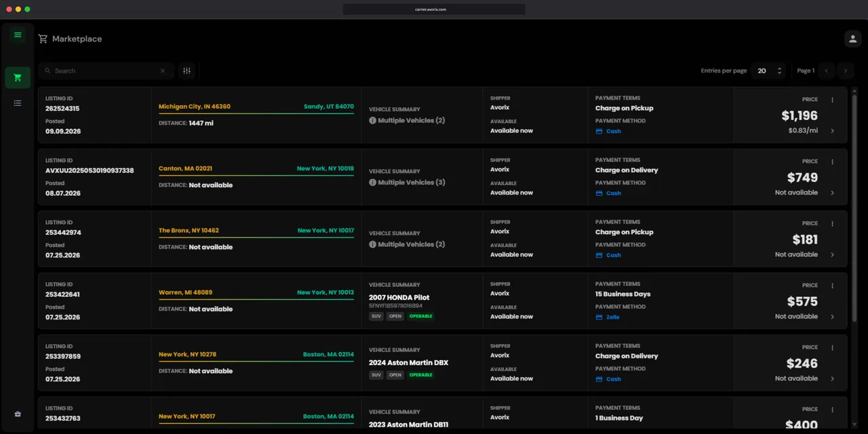The image size is (868, 434).
Task: Go to the next page arrow
Action: tap(844, 71)
